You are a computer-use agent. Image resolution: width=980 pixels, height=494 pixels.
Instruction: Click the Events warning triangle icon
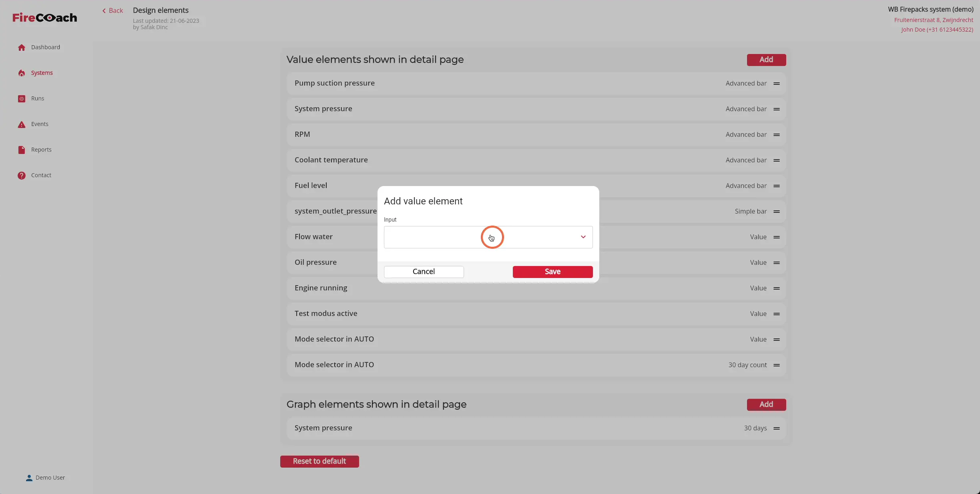tap(22, 124)
